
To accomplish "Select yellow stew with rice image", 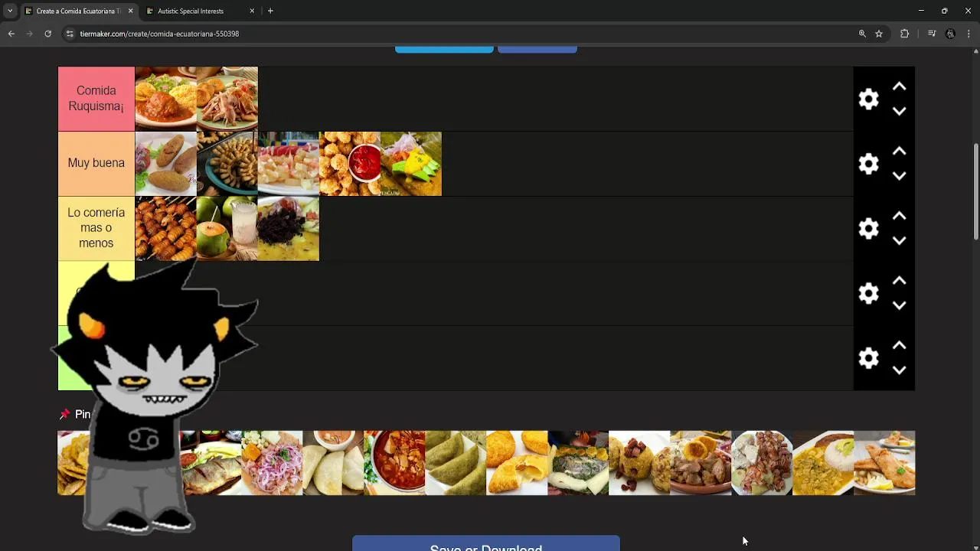I will tap(823, 463).
